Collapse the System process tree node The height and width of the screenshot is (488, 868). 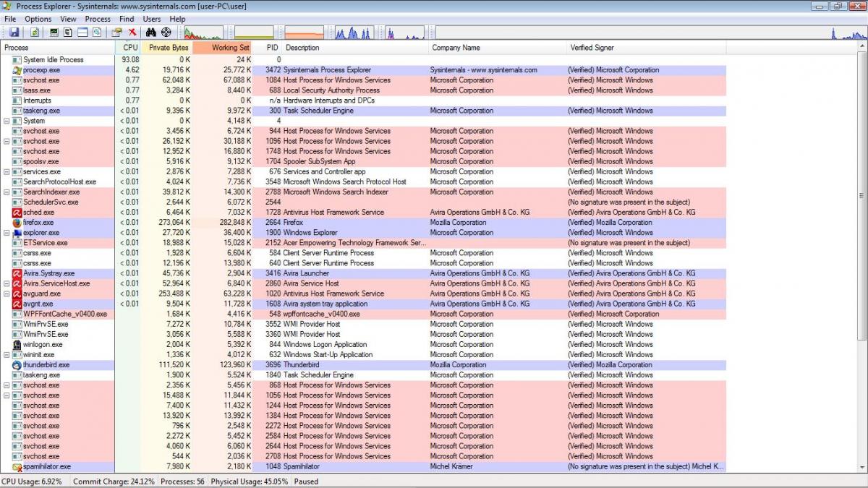pyautogui.click(x=7, y=121)
